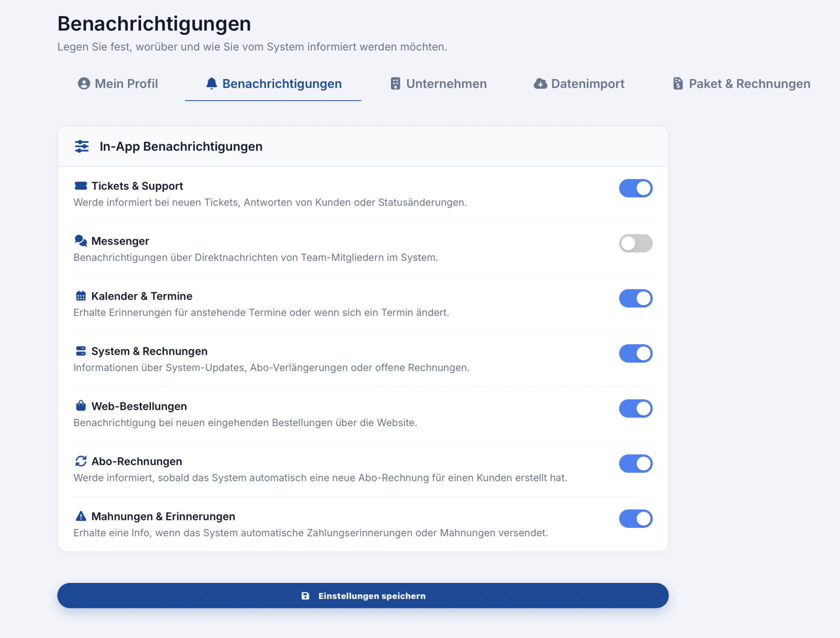The height and width of the screenshot is (638, 840).
Task: Click description about Bestellungen über die Website
Action: [245, 423]
